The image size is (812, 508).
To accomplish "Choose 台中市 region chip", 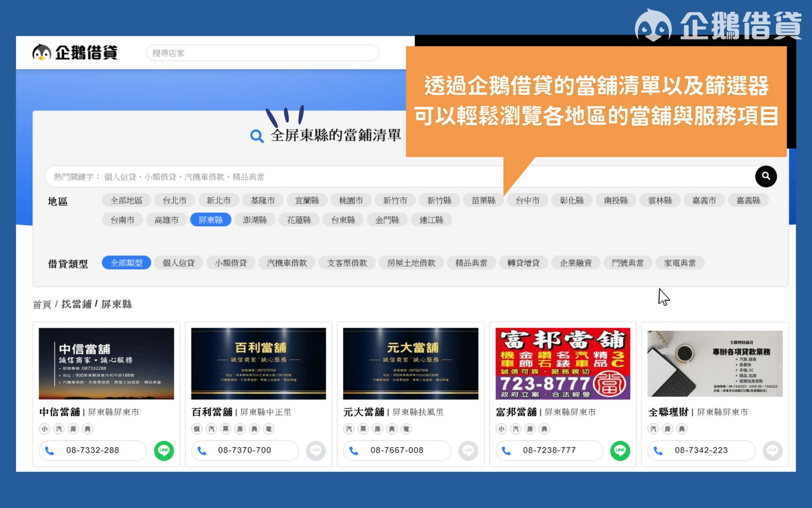I will point(528,201).
